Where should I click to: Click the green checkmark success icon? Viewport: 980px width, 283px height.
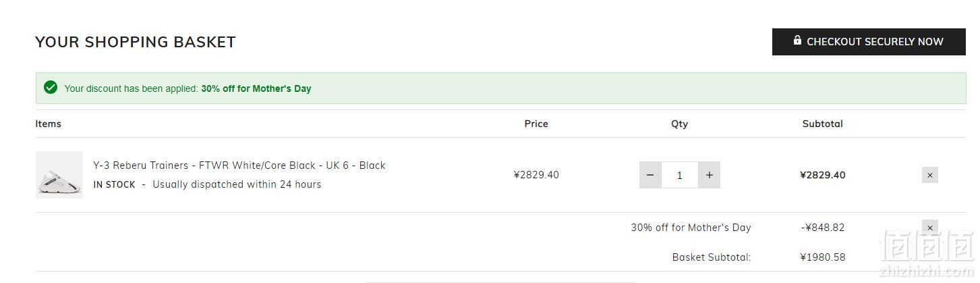tap(51, 88)
